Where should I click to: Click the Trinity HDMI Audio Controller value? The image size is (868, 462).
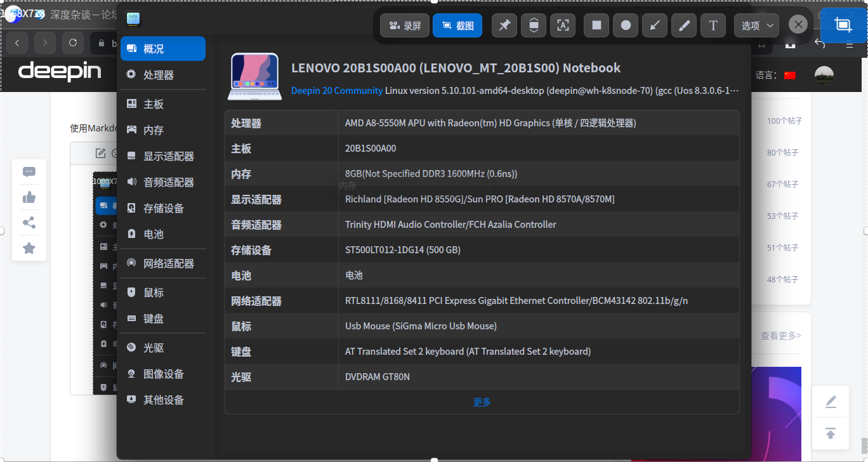coord(450,225)
